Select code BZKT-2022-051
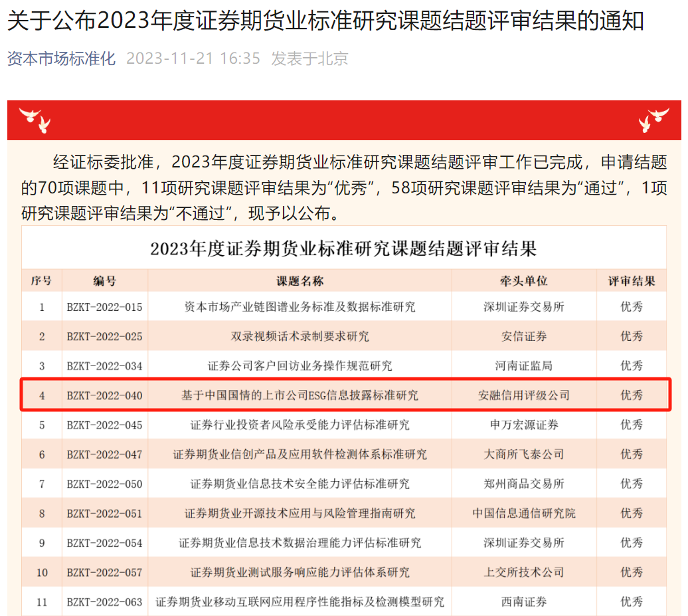The image size is (688, 616). 104,513
